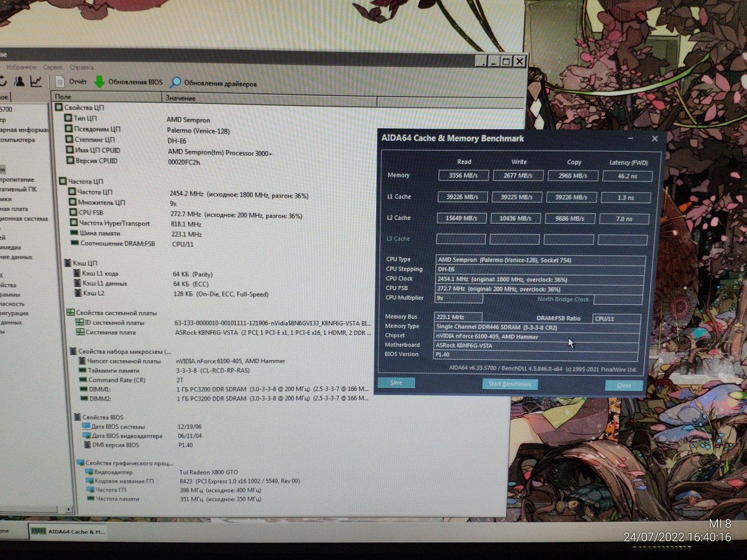Click the Обновления BIOS toolbar button
The image size is (747, 560).
(128, 82)
